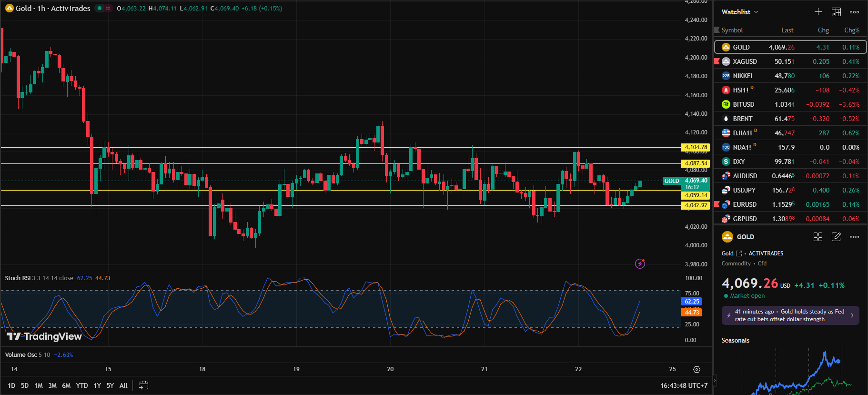Image resolution: width=868 pixels, height=395 pixels.
Task: Collapse the right sidebar panel arrow
Action: point(714,380)
